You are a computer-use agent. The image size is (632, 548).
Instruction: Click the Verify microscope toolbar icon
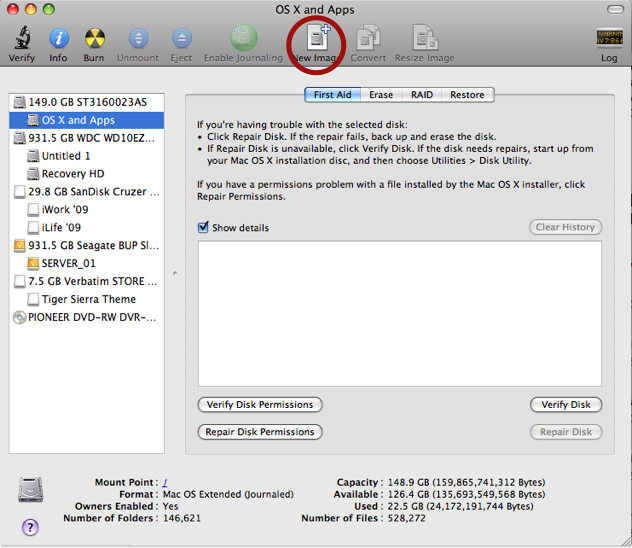coord(23,37)
